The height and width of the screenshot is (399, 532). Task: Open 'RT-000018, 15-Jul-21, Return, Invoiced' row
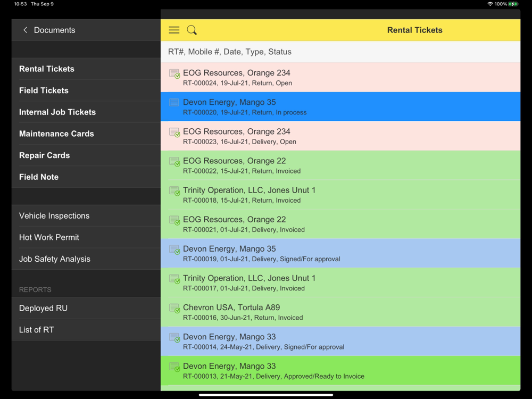tap(340, 195)
